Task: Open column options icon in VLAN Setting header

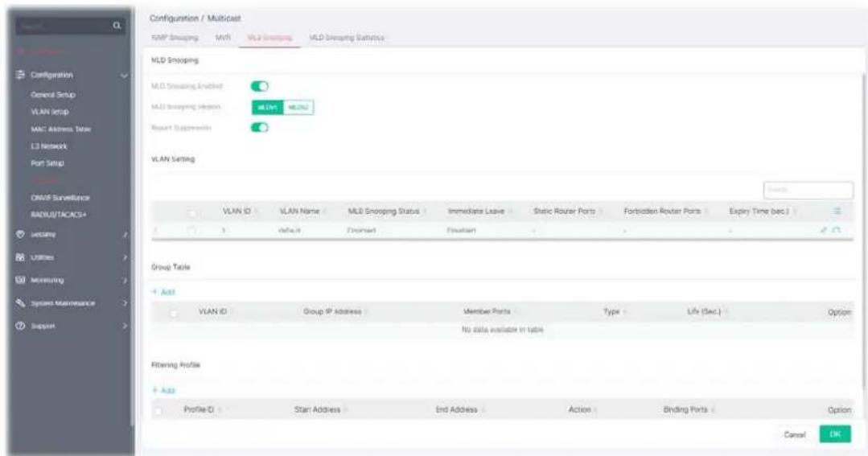Action: tap(837, 211)
